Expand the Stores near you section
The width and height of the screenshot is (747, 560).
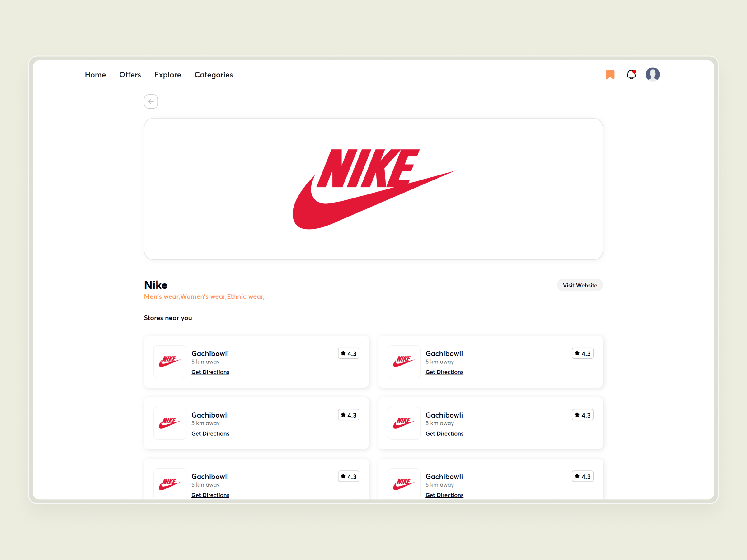tap(168, 318)
